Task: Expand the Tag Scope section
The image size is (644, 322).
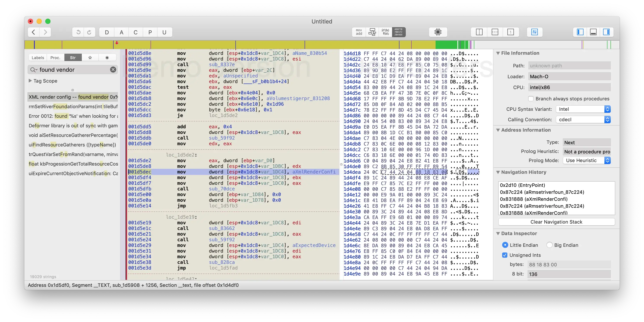Action: click(x=30, y=81)
